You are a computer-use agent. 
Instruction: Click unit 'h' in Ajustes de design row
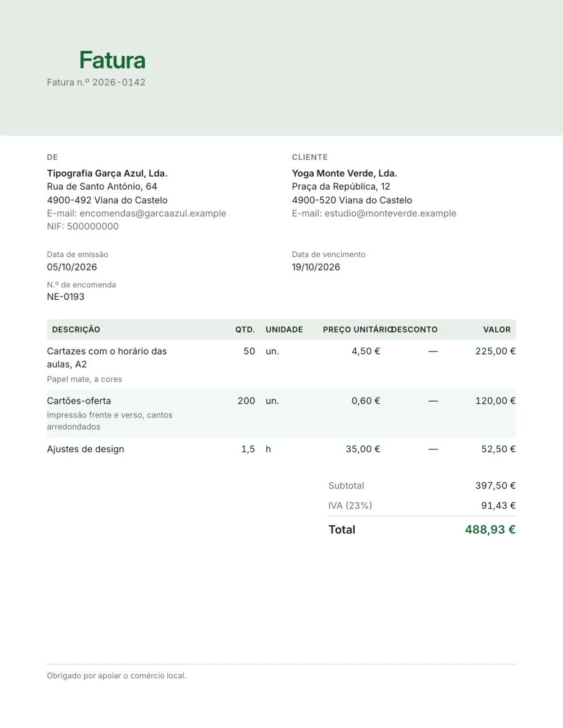pyautogui.click(x=269, y=449)
